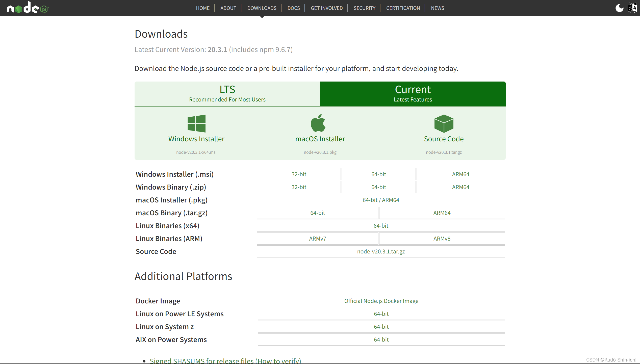Screen dimensions: 640x364
Task: Click the Downloads page heading
Action: tap(161, 34)
